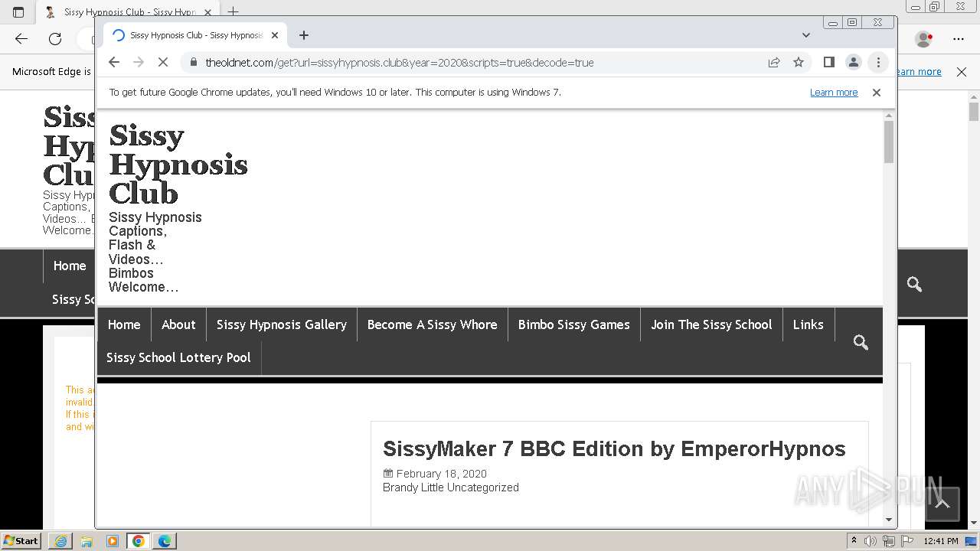Click the 12:41 PM taskbar clock

tap(941, 541)
